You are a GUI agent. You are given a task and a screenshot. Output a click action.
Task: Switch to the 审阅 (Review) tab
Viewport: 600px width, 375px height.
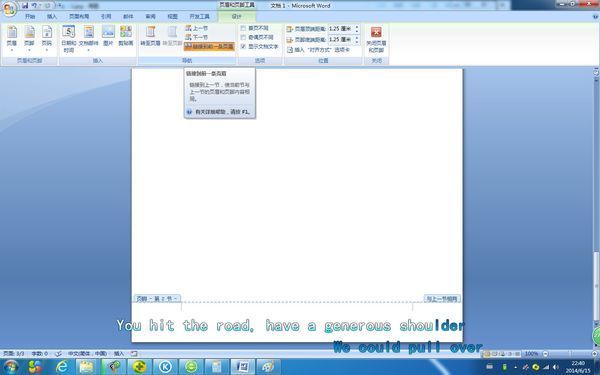pos(150,16)
